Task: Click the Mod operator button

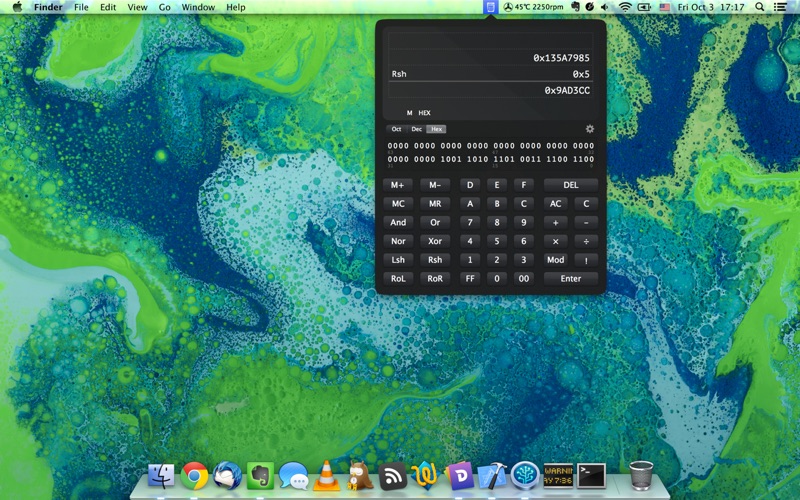Action: point(555,260)
